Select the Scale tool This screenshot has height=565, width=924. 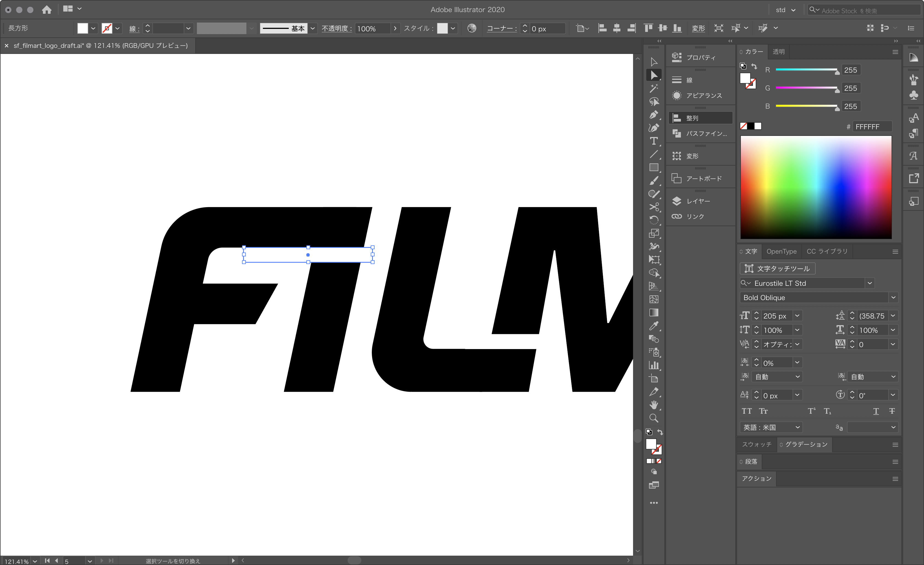[x=654, y=233]
